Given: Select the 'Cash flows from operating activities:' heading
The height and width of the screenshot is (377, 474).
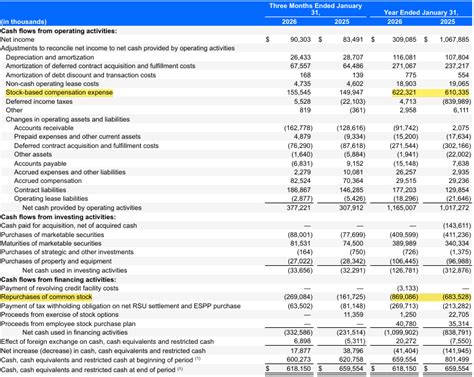Looking at the screenshot, I should [59, 31].
